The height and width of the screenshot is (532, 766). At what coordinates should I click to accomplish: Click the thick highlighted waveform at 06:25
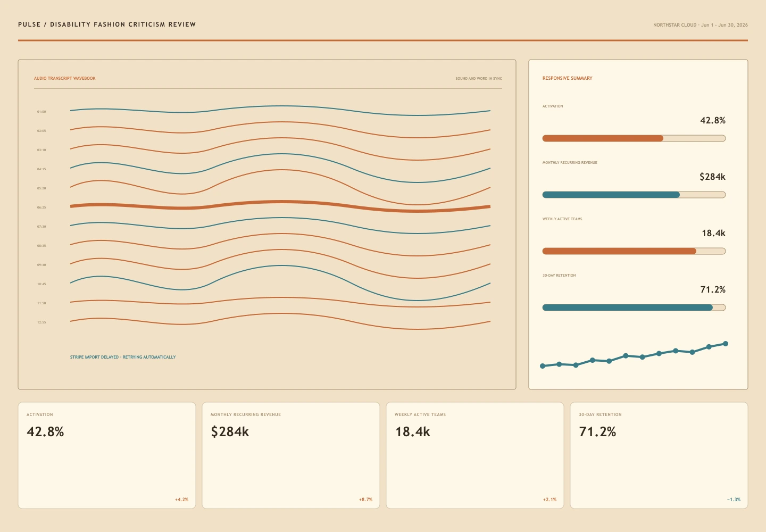pyautogui.click(x=280, y=202)
